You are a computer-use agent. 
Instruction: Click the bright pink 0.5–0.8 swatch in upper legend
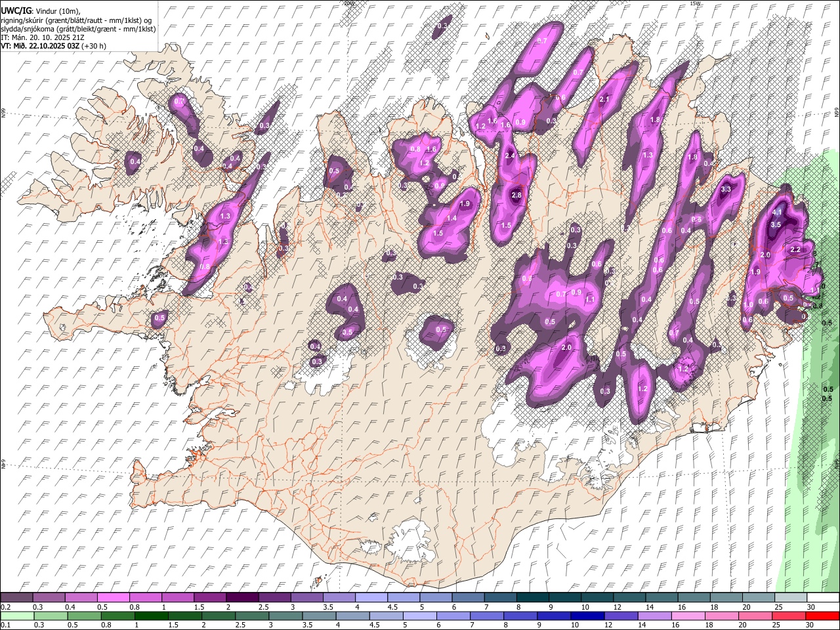click(114, 597)
